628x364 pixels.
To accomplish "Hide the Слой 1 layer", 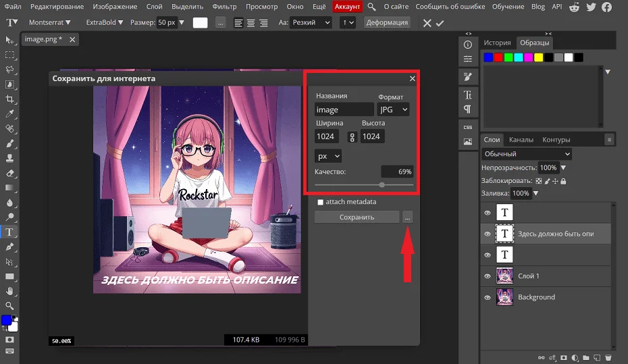I will click(x=488, y=276).
